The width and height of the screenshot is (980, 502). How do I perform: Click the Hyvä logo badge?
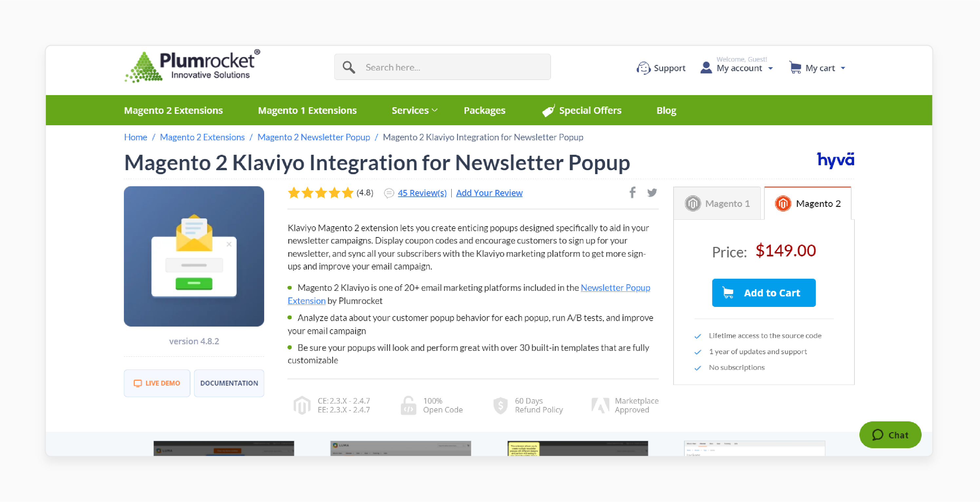[x=836, y=160]
